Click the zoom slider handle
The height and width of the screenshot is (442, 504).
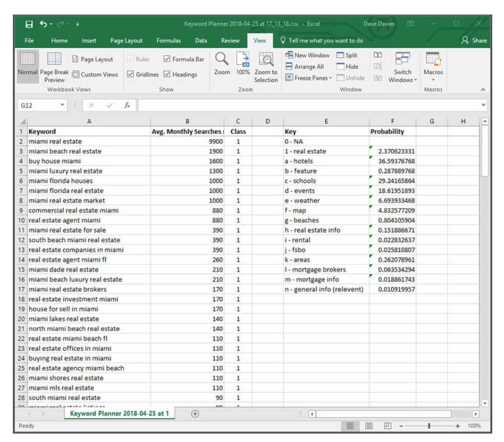[x=429, y=426]
